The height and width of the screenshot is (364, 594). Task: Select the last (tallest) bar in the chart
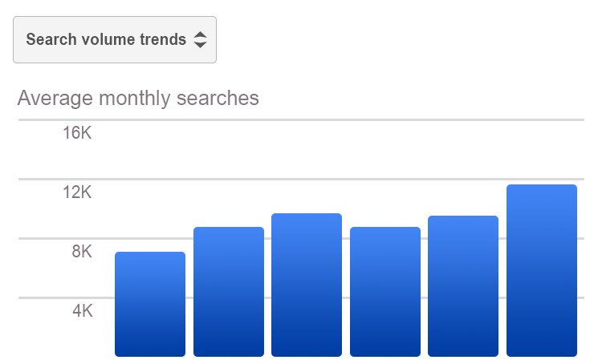coord(542,271)
